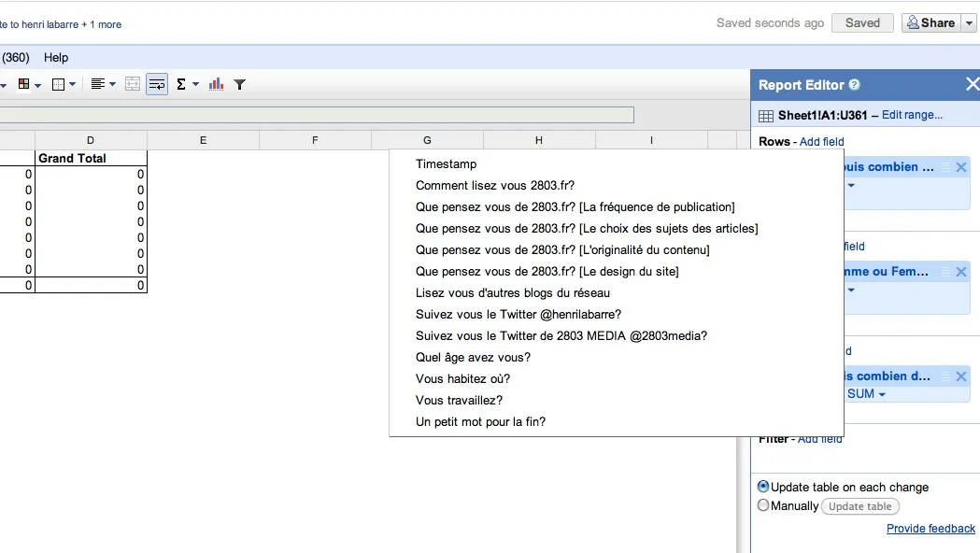
Task: Click the text alignment icon
Action: point(97,84)
